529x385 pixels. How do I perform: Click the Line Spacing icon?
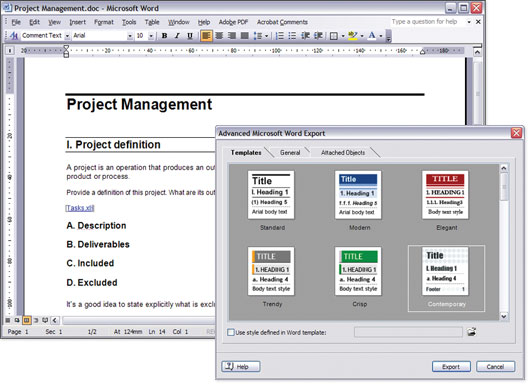tap(258, 35)
